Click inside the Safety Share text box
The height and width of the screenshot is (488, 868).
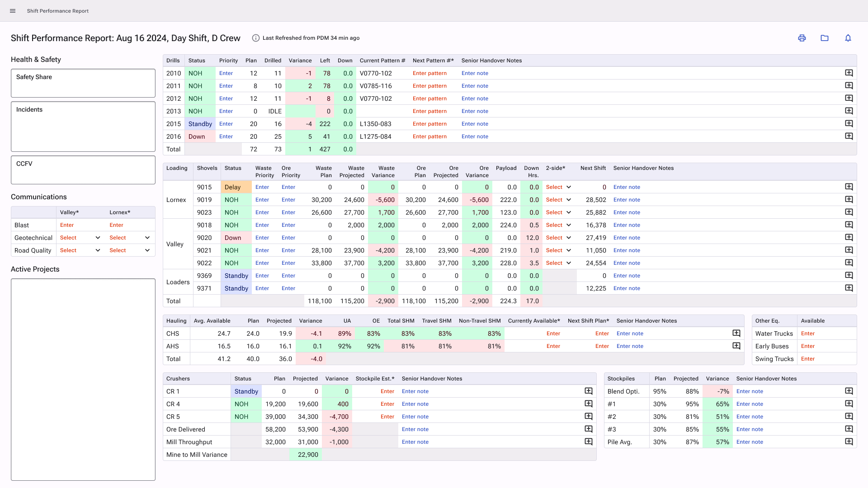pos(83,86)
